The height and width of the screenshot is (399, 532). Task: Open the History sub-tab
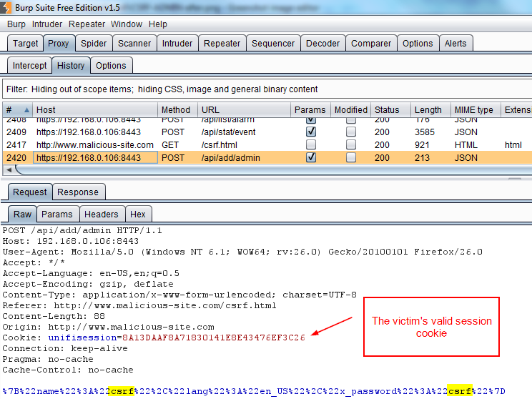(71, 66)
